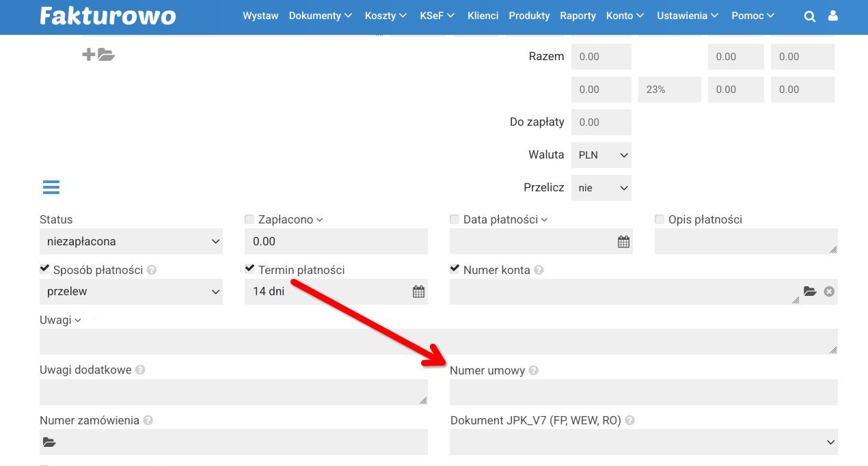Uncheck the Sposób płatności checkbox
The height and width of the screenshot is (466, 868).
[44, 269]
